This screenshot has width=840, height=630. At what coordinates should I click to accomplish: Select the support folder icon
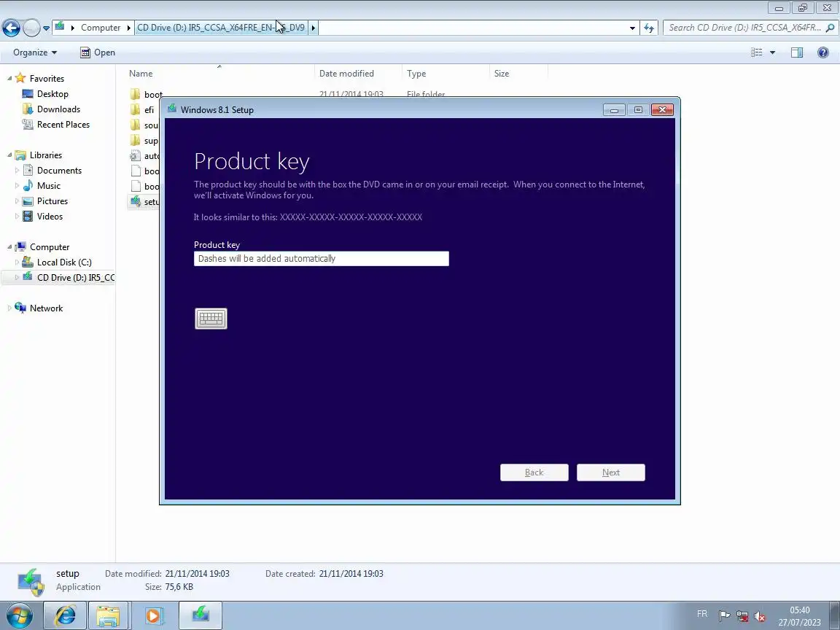click(135, 140)
